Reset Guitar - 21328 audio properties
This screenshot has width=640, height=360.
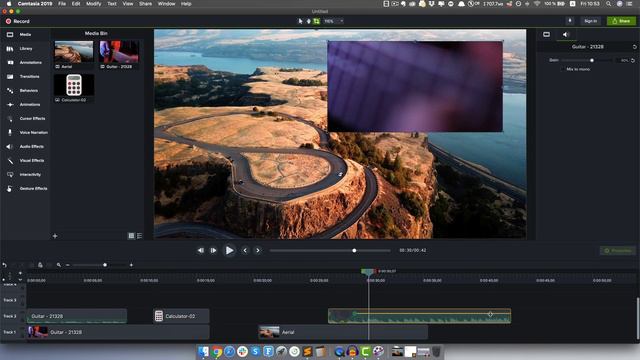pyautogui.click(x=634, y=47)
